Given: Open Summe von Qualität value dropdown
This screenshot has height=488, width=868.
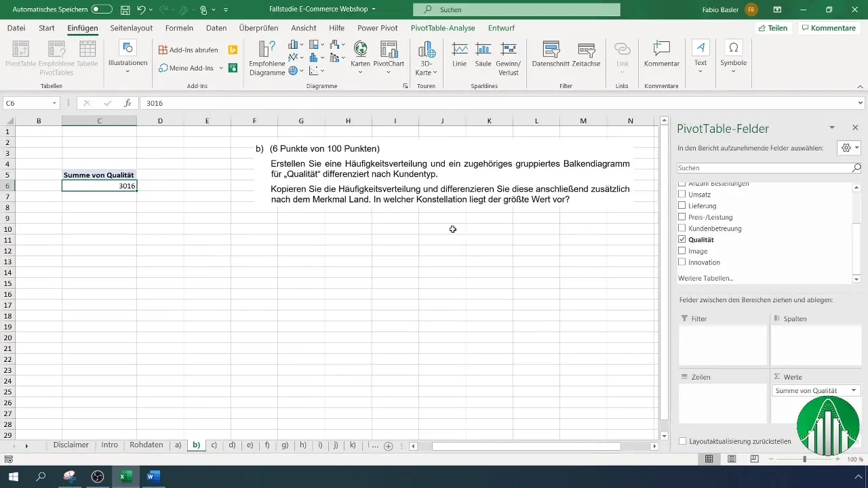Looking at the screenshot, I should pyautogui.click(x=854, y=390).
